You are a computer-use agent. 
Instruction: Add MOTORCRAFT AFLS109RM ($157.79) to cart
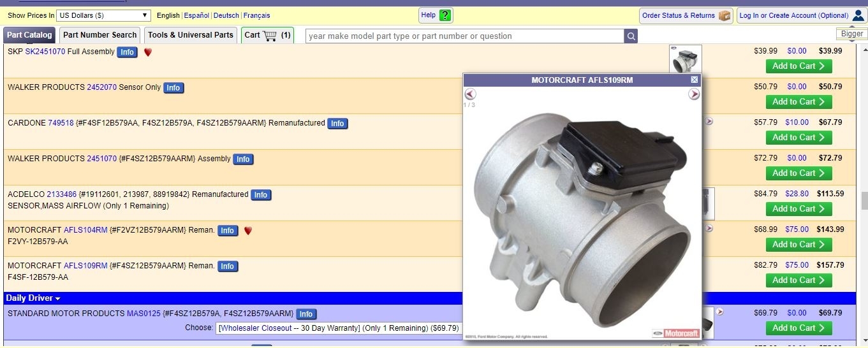[x=798, y=280]
